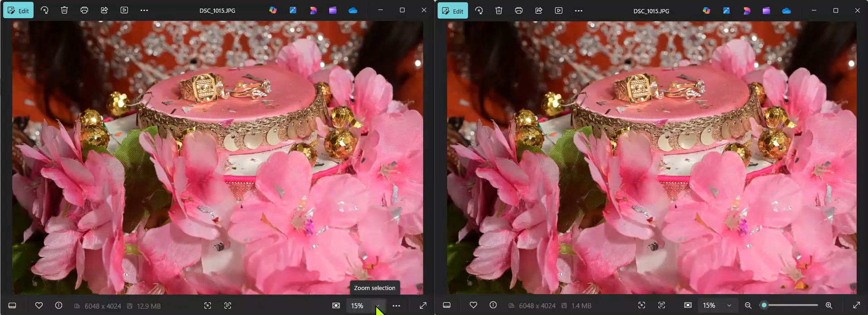Click scan text icon in left window
The height and width of the screenshot is (315, 868).
coord(228,305)
